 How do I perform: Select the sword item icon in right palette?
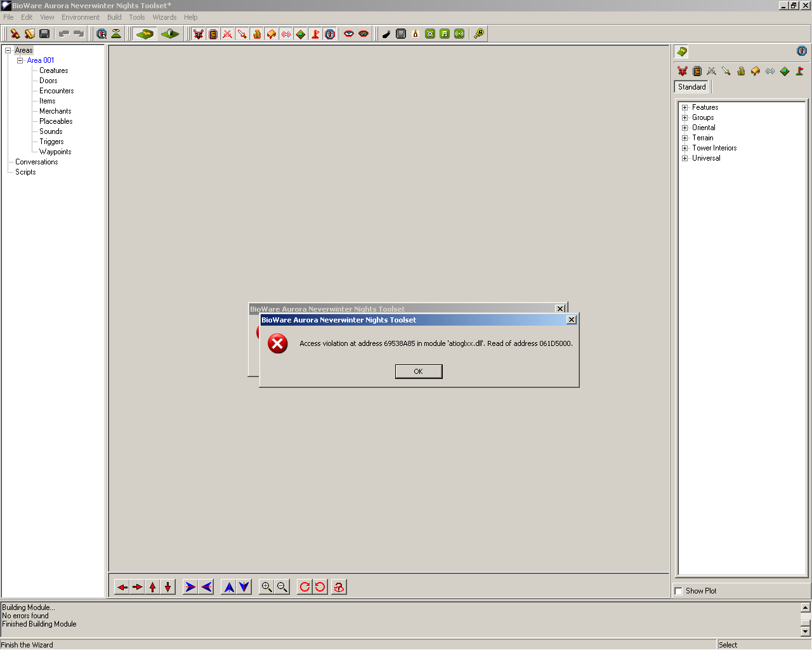pyautogui.click(x=726, y=71)
